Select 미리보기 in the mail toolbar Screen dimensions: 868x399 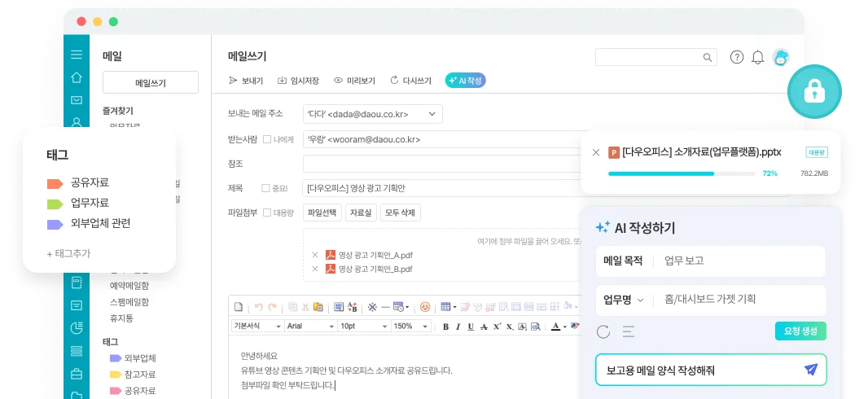coord(354,81)
